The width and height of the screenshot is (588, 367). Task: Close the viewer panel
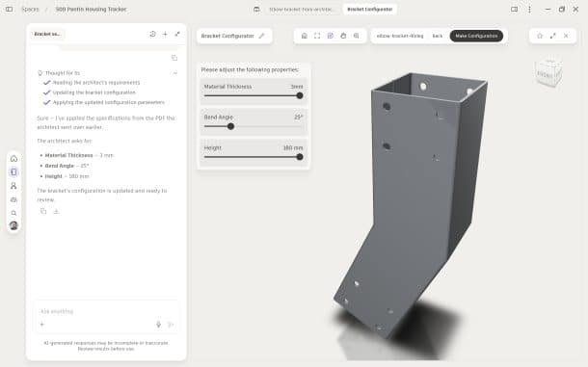566,36
